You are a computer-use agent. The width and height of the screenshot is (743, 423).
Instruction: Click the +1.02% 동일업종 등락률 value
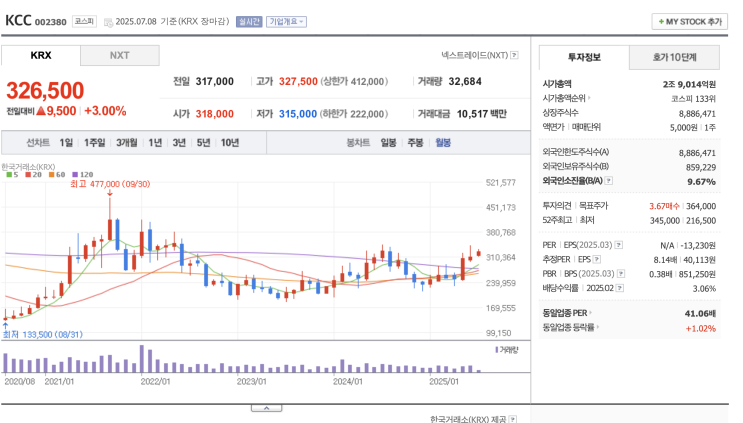pyautogui.click(x=700, y=328)
